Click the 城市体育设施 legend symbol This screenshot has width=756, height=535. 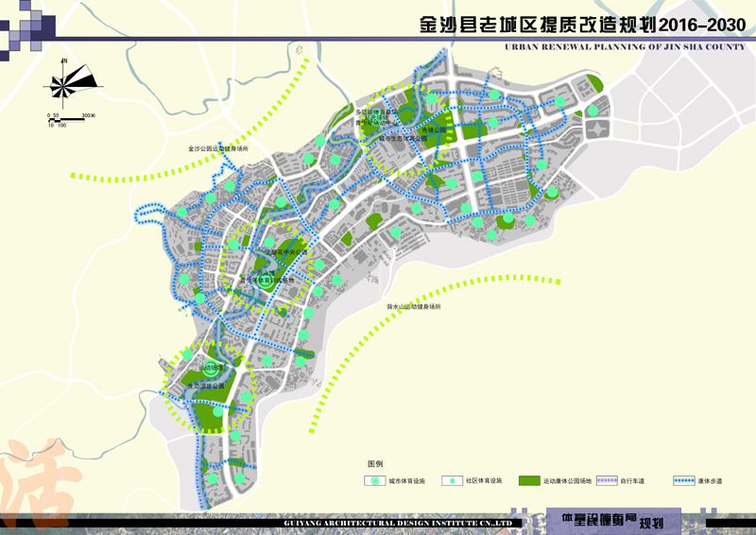[x=374, y=481]
